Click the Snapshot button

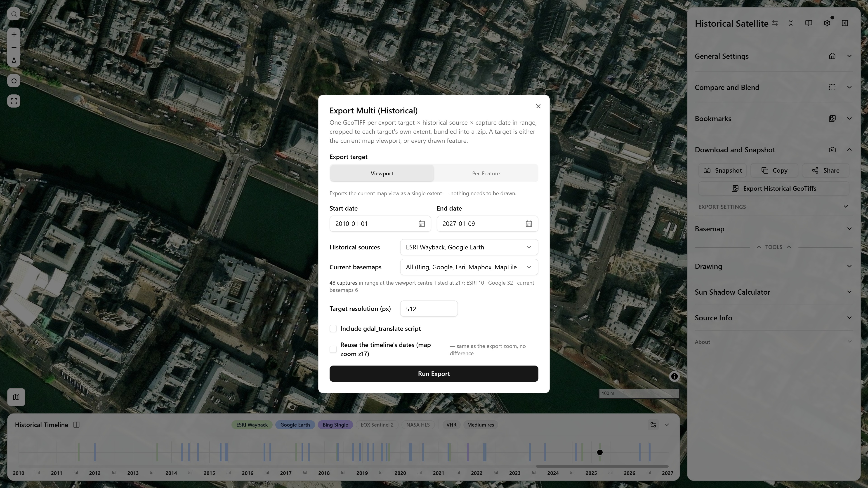(722, 170)
